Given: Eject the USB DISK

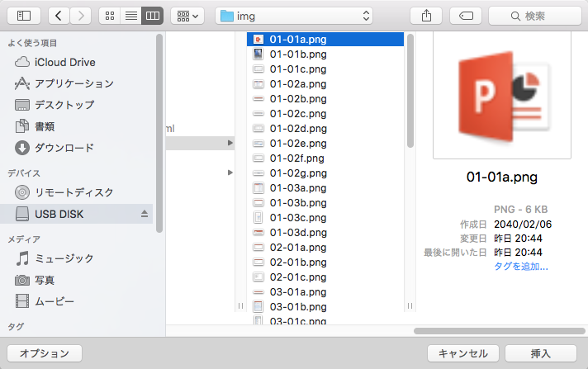Looking at the screenshot, I should pyautogui.click(x=145, y=214).
